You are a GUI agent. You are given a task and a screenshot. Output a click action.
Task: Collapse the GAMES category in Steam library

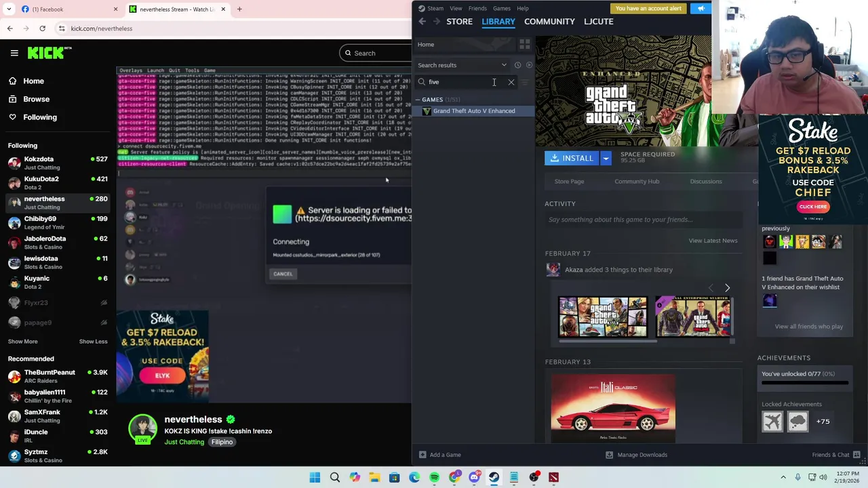tap(418, 100)
